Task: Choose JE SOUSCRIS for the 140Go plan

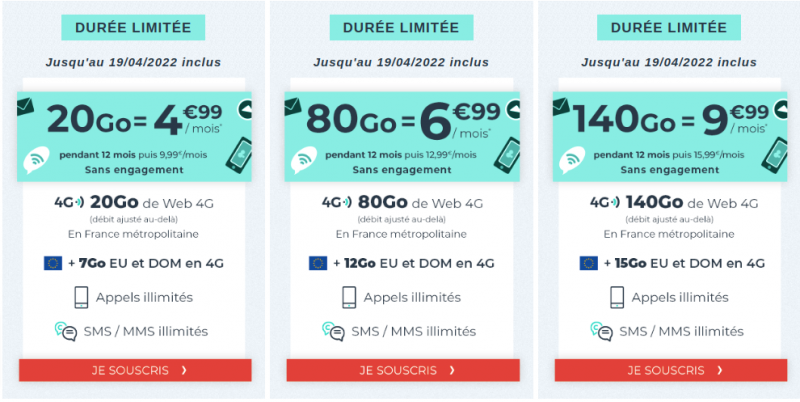Action: tap(669, 370)
